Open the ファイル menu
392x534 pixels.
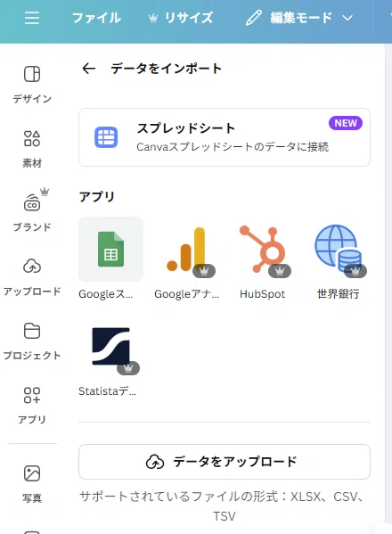coord(96,18)
